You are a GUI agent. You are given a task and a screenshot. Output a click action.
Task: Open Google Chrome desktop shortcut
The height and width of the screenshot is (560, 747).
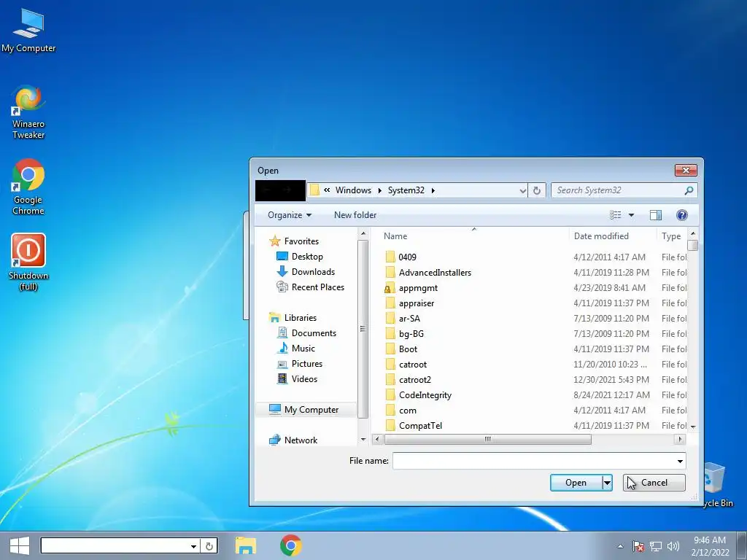(x=28, y=187)
